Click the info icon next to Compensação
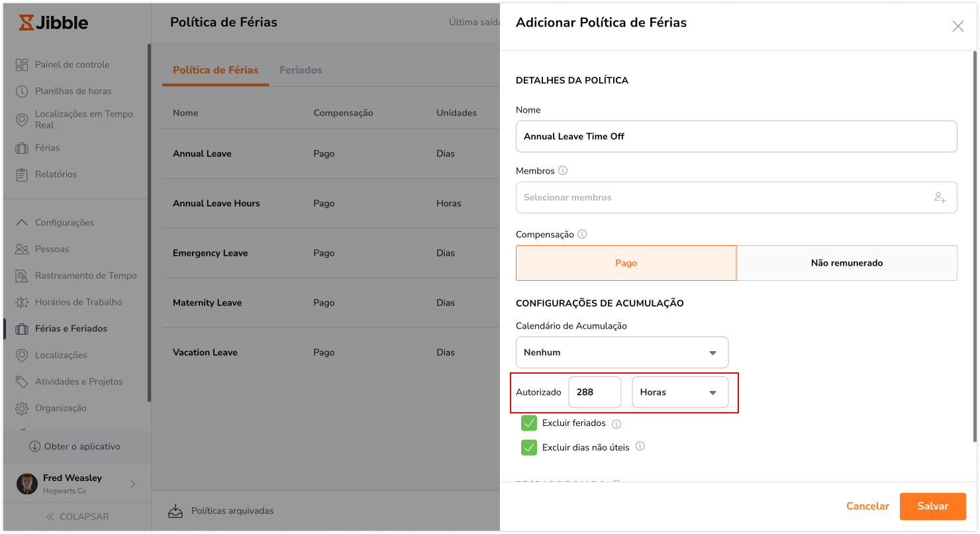 tap(582, 235)
